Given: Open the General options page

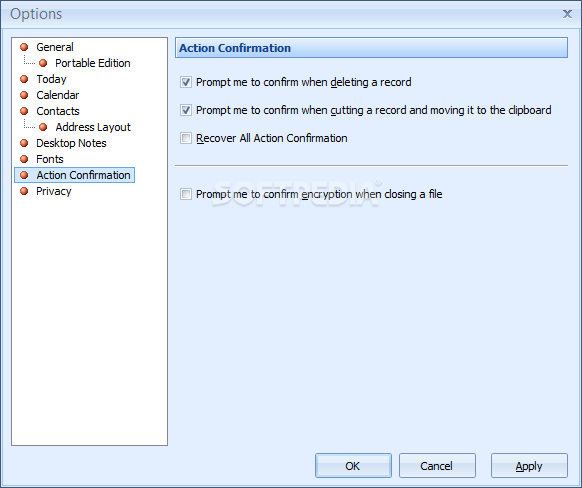Looking at the screenshot, I should (55, 47).
